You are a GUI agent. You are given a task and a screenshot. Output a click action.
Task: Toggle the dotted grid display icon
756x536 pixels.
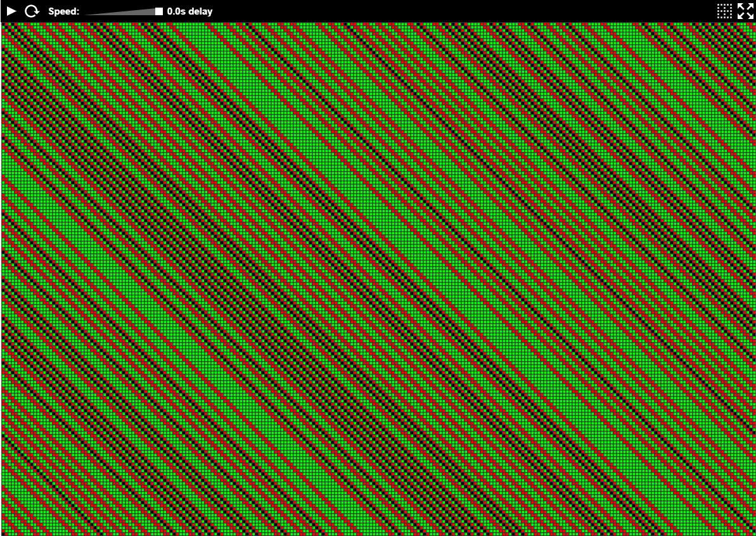724,11
